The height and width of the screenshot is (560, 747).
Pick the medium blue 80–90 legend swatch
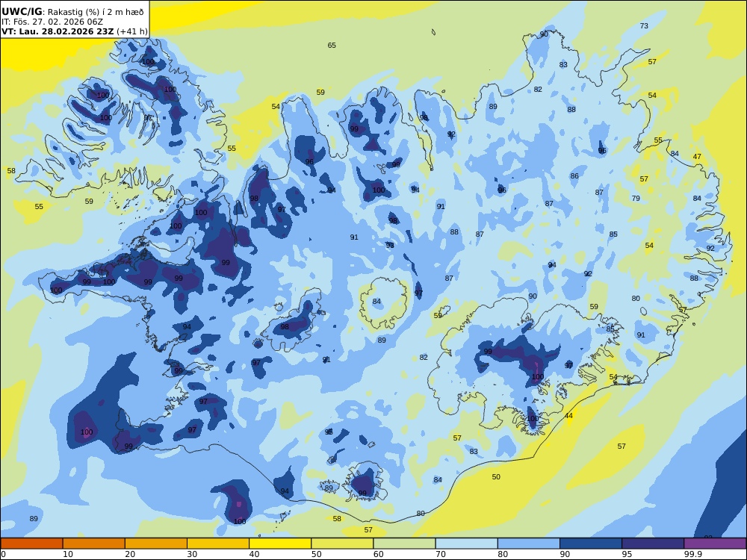[529, 544]
